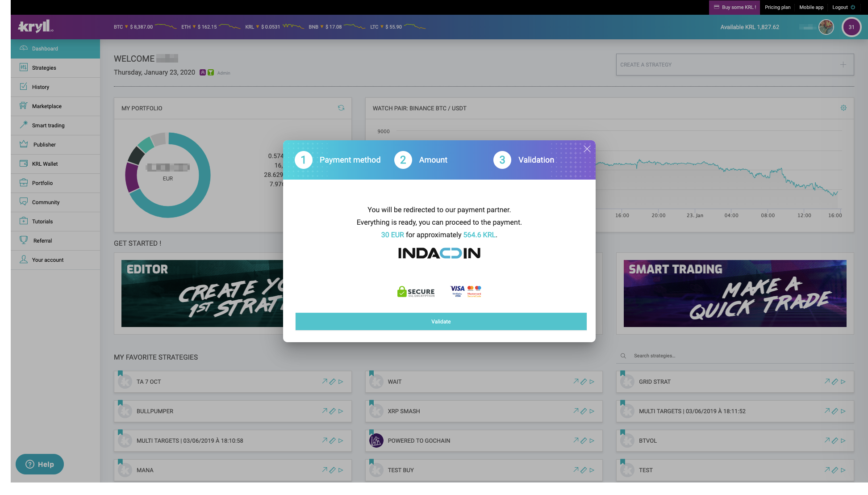Open the Pricing plan link
This screenshot has height=495, width=868.
[x=777, y=7]
